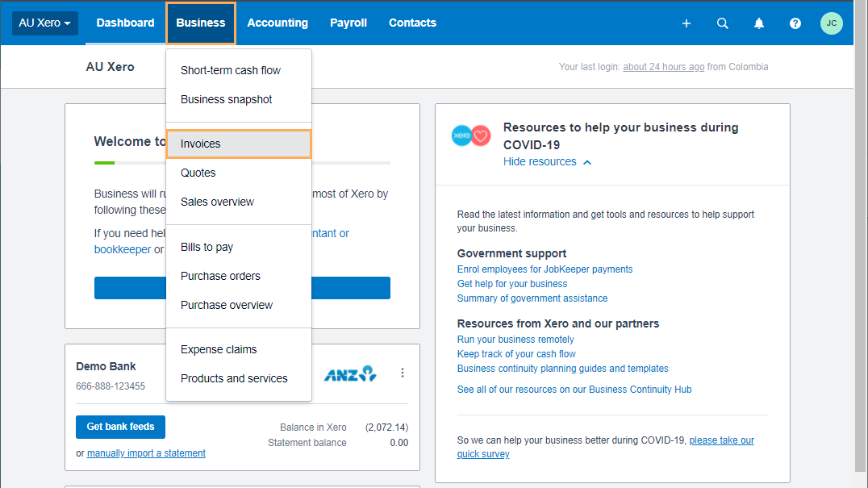The width and height of the screenshot is (868, 488).
Task: Click the Xero heart logo icon
Action: (471, 136)
